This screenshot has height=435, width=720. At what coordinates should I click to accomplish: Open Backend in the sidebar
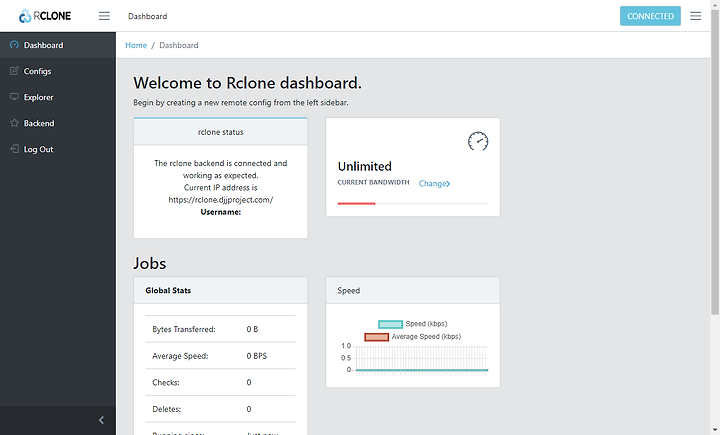[58, 123]
